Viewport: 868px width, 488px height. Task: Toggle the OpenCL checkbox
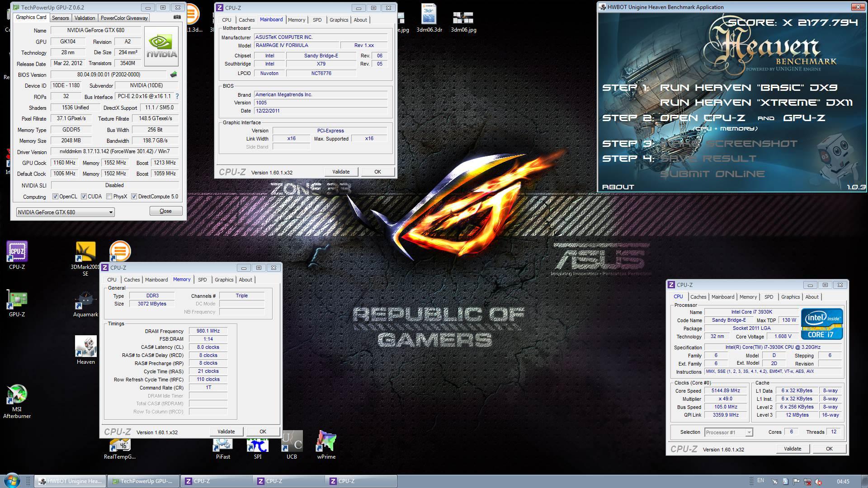tap(55, 197)
